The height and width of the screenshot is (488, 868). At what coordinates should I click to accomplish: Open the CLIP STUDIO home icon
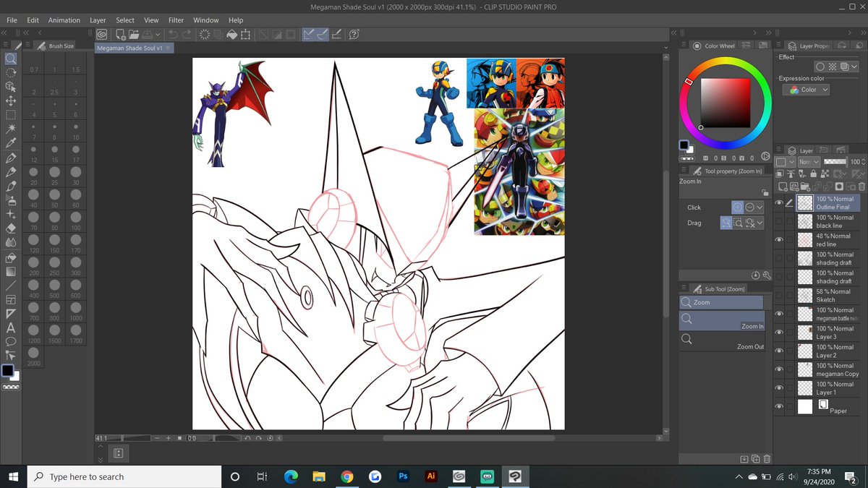tap(101, 34)
